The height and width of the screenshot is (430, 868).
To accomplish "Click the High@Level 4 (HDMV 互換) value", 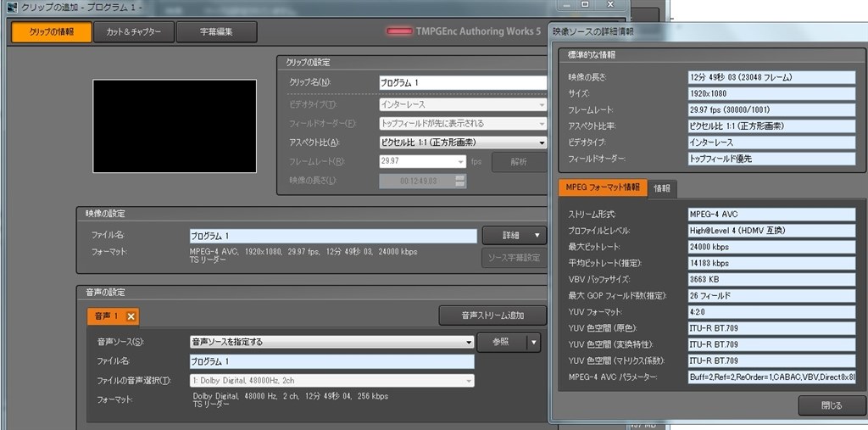I will click(771, 231).
